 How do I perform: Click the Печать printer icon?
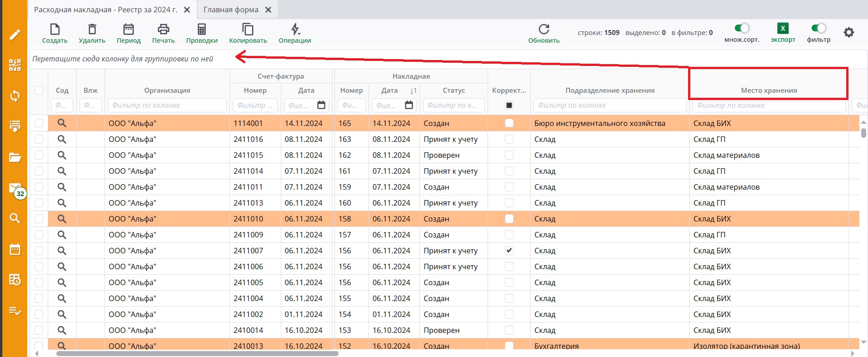[x=163, y=30]
